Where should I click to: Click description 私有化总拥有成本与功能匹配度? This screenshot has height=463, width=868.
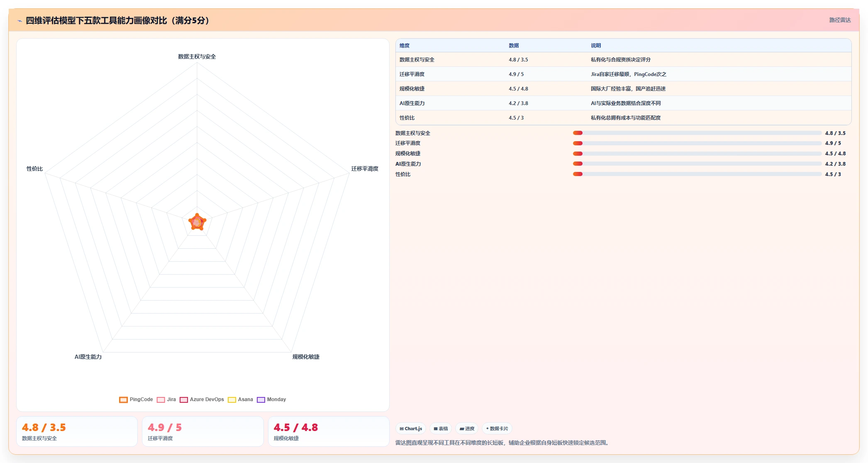[x=626, y=118]
